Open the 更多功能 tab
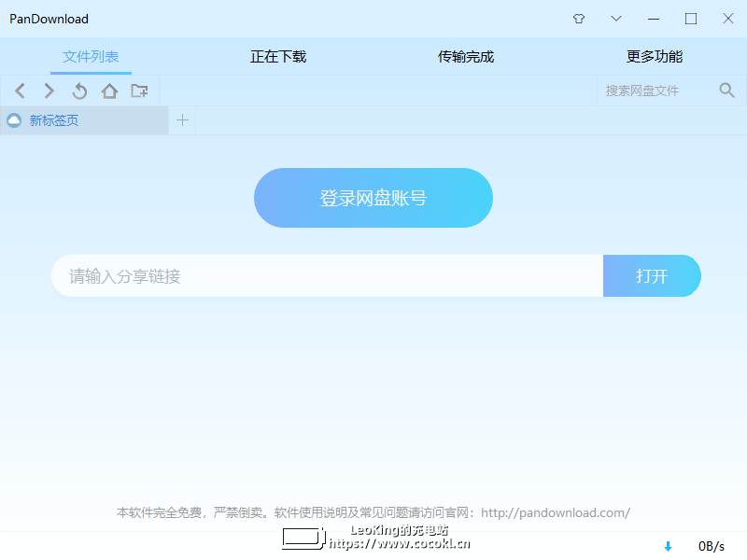The image size is (747, 560). (x=655, y=57)
